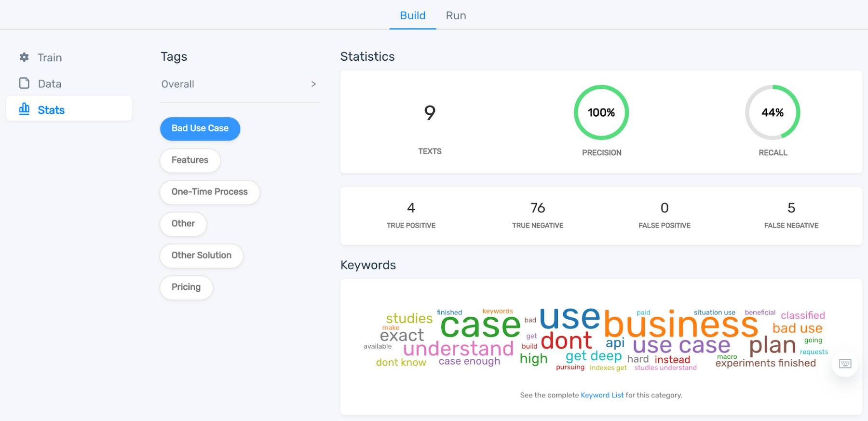This screenshot has width=868, height=421.
Task: Click the True Negative count 76
Action: (x=538, y=208)
